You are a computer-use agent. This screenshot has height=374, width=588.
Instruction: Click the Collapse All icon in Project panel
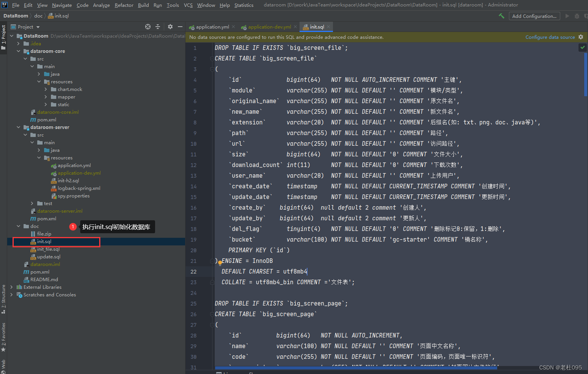click(158, 27)
